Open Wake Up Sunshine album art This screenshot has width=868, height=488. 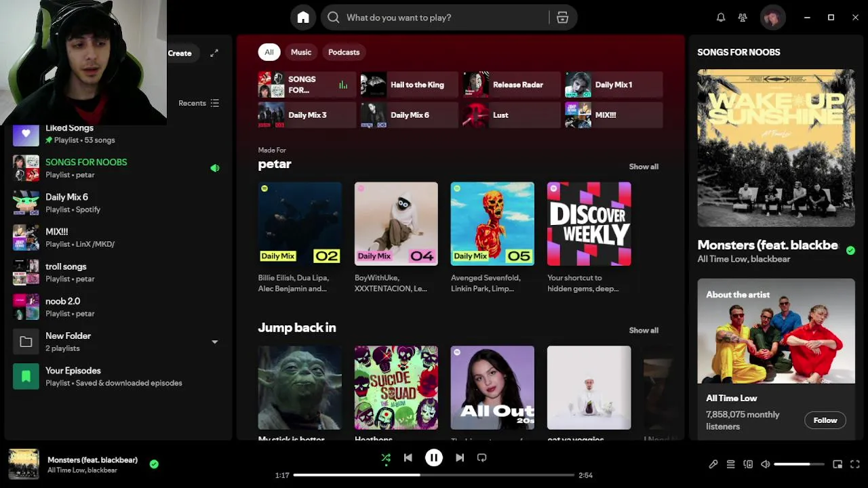pyautogui.click(x=776, y=148)
